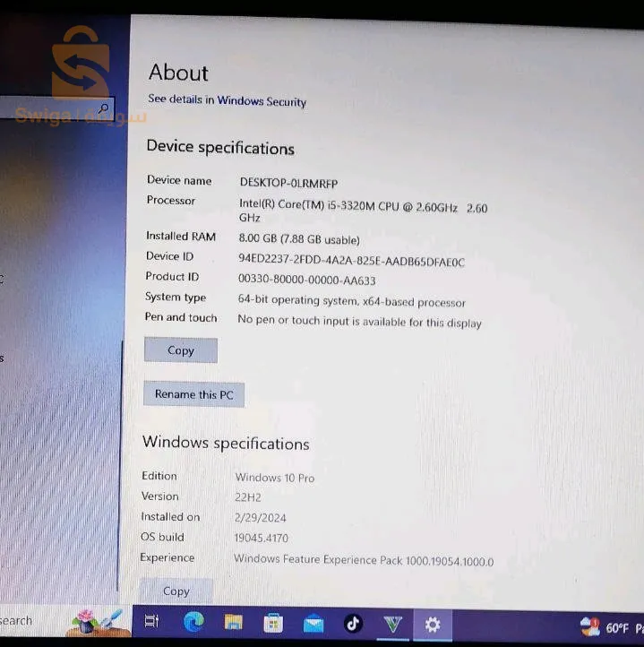Click the Rename this PC button

[193, 394]
